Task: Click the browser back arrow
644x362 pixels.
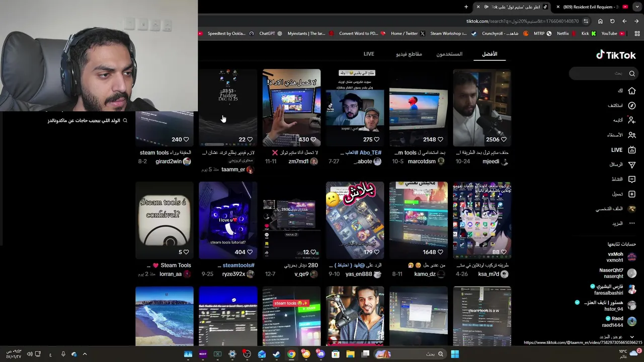Action: [x=624, y=21]
